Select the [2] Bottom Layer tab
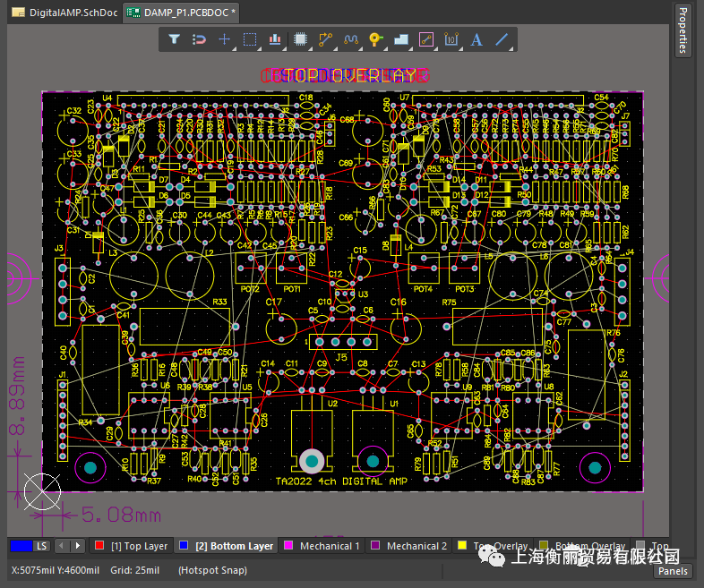The image size is (704, 588). [x=226, y=546]
